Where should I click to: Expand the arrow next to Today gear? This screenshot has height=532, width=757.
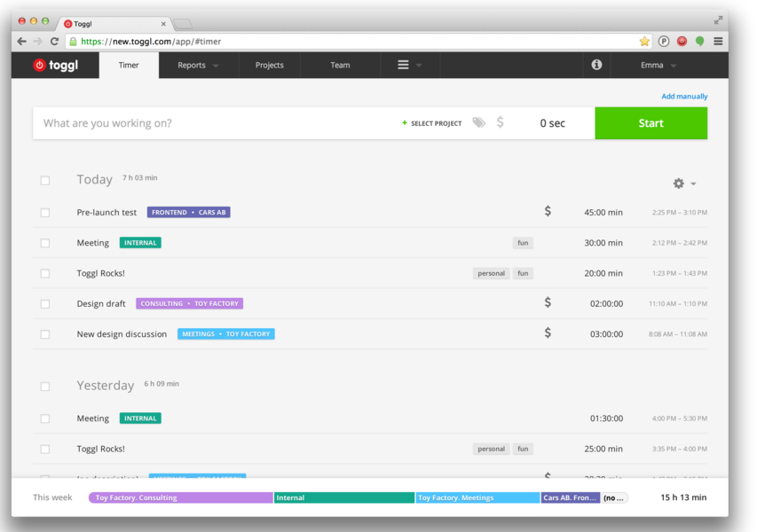[693, 184]
